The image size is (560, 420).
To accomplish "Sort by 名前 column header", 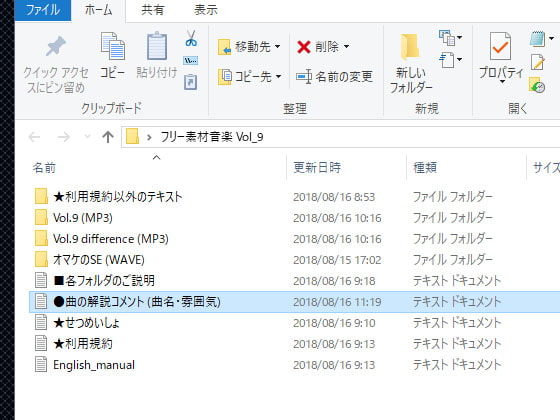I will coord(44,168).
